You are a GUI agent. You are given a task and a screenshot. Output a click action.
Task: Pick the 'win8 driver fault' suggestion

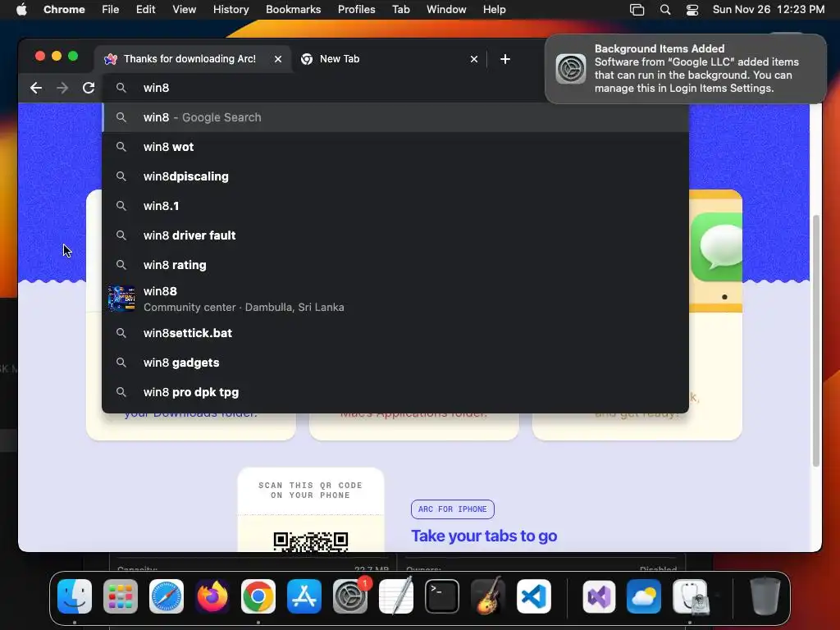(395, 235)
